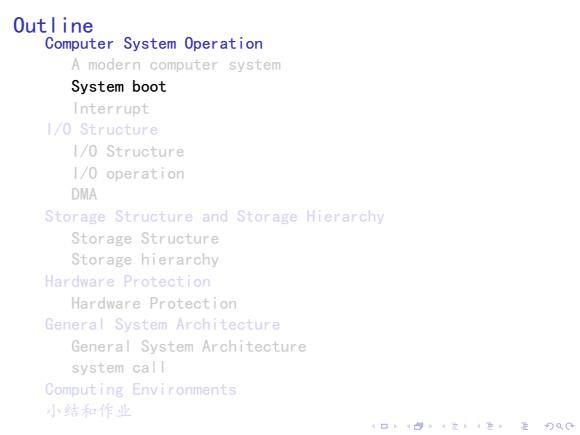Screen dimensions: 580x435
Task: Click the go back curved arrow
Action: [549, 426]
